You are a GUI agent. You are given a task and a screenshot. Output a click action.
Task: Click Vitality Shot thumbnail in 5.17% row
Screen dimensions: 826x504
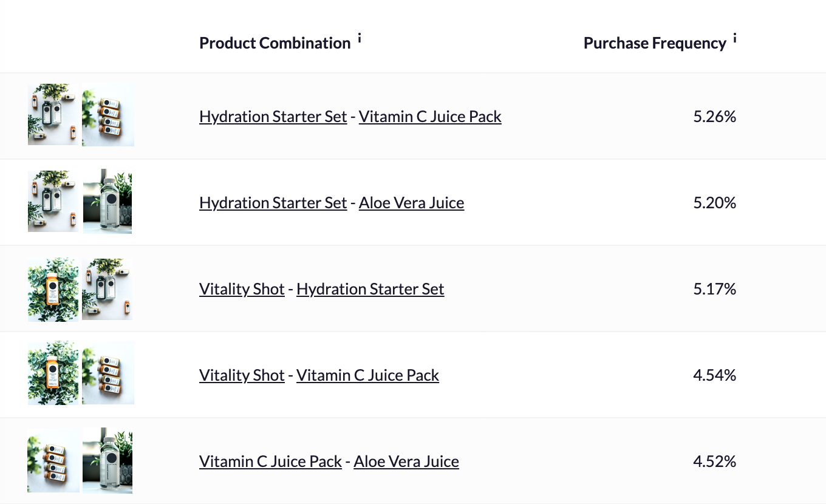coord(53,289)
